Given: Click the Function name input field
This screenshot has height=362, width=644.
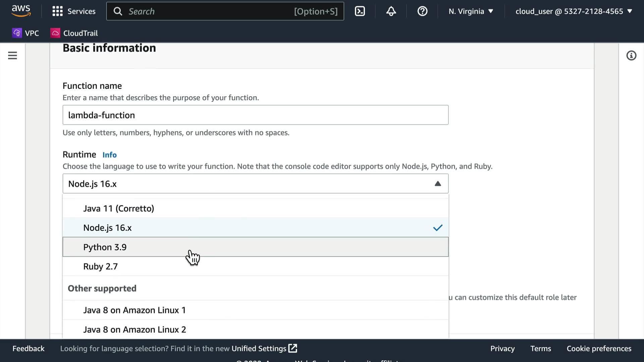Looking at the screenshot, I should [x=255, y=115].
